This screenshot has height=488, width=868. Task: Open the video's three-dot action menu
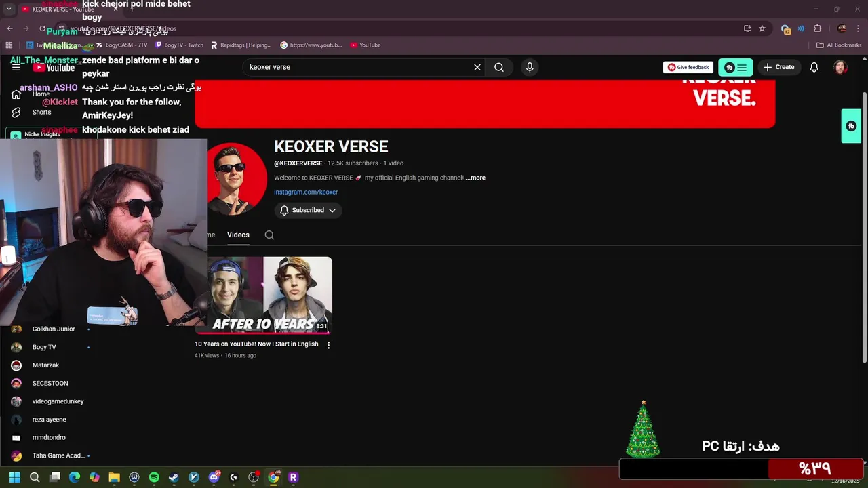tap(328, 345)
